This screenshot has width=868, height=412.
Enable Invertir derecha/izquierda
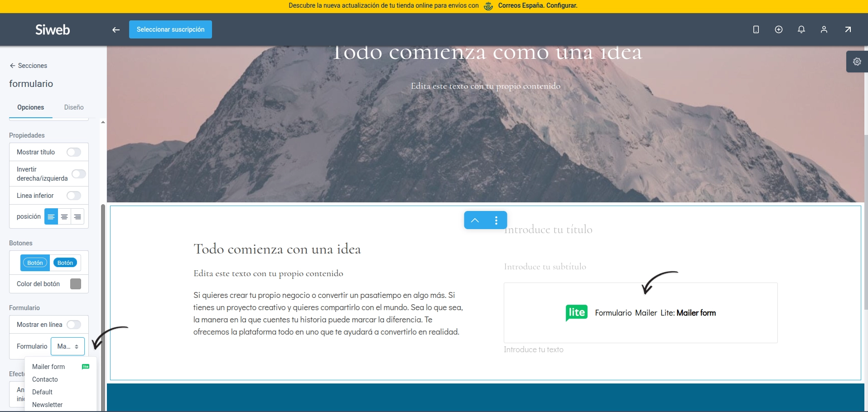tap(78, 174)
